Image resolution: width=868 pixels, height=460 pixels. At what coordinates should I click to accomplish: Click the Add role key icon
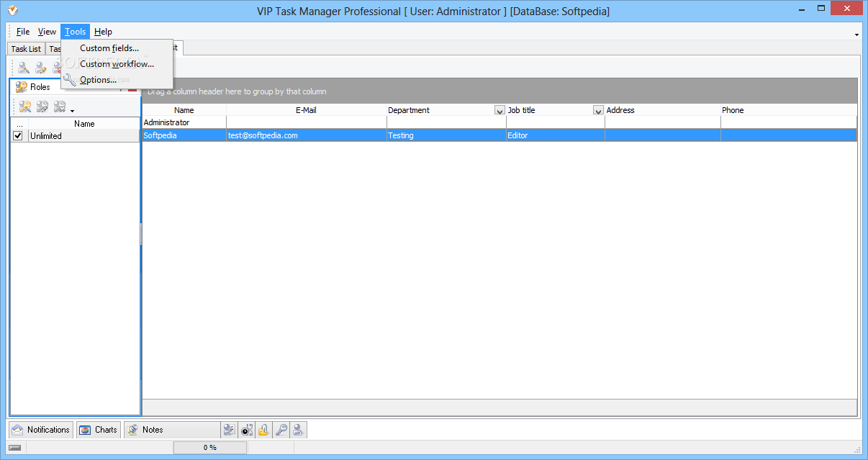click(x=25, y=107)
